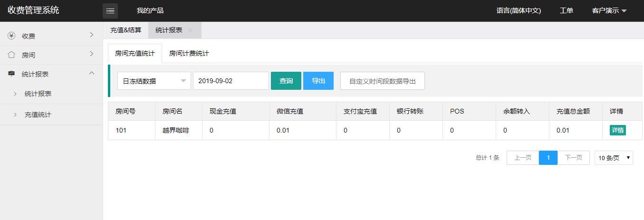The height and width of the screenshot is (220, 644).
Task: Switch to the 房间计费统计 tab
Action: tap(189, 53)
